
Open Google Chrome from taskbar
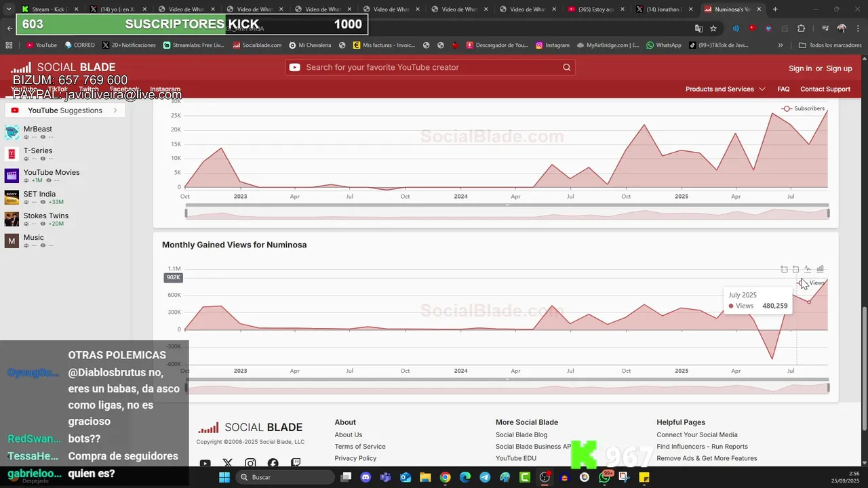(445, 477)
